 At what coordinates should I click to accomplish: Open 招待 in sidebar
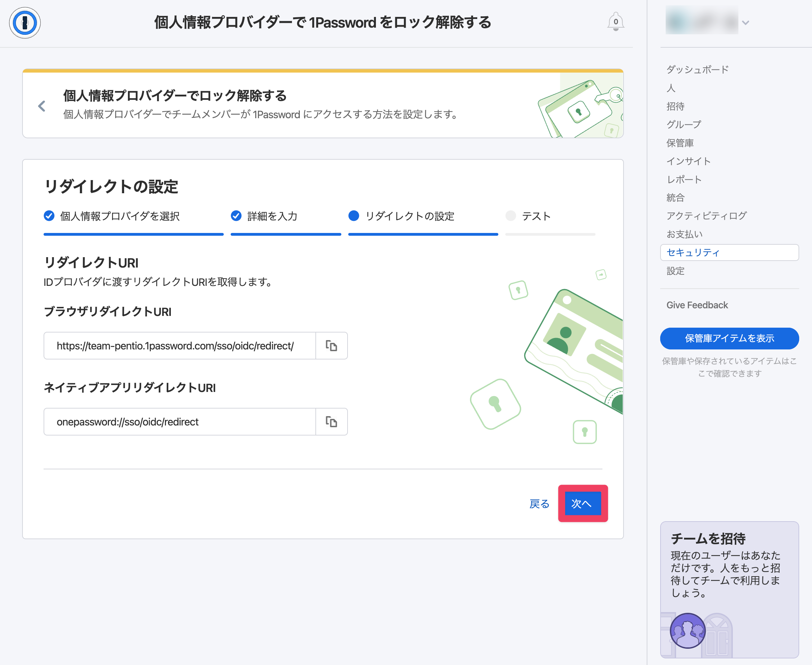(675, 106)
